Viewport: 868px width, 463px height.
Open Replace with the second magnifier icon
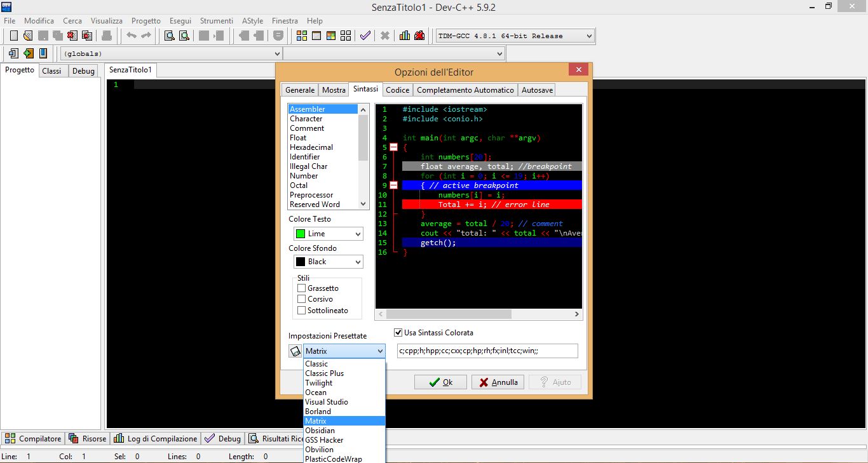pos(184,36)
